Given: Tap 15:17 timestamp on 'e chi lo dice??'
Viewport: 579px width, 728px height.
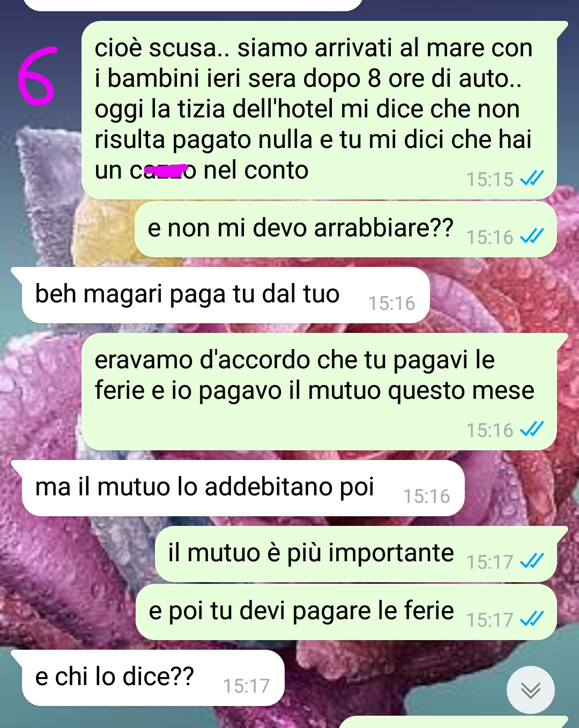Looking at the screenshot, I should (246, 686).
